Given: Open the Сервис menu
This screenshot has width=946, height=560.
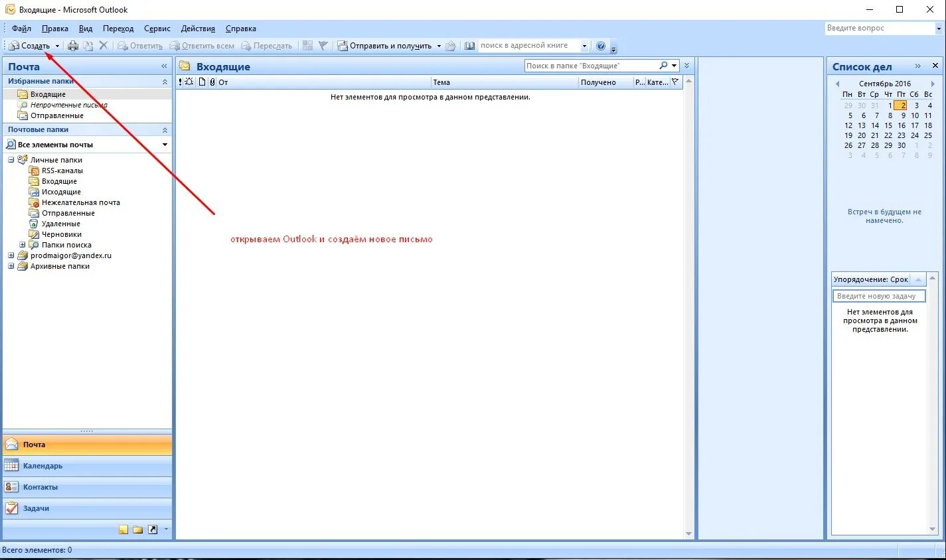Looking at the screenshot, I should (157, 29).
